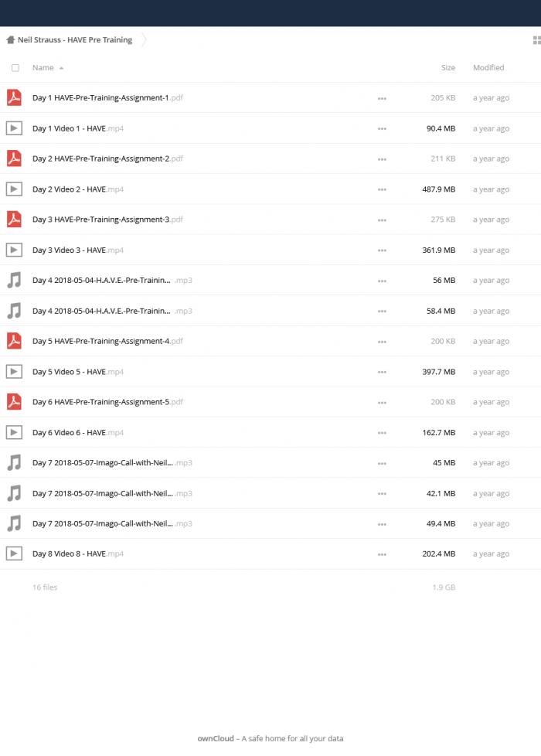
Task: Open more actions for Day 8 Video 8 - HAVE.mp4
Action: point(382,554)
